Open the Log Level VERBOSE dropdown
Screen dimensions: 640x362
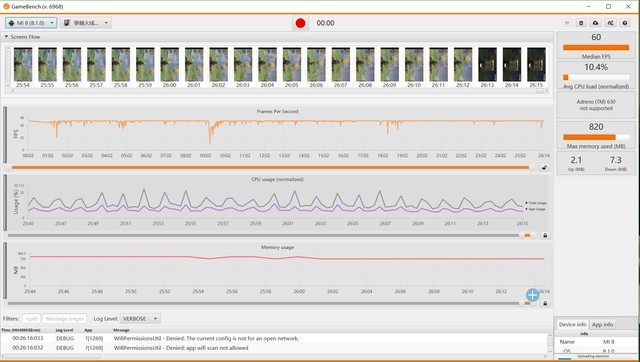coord(140,319)
